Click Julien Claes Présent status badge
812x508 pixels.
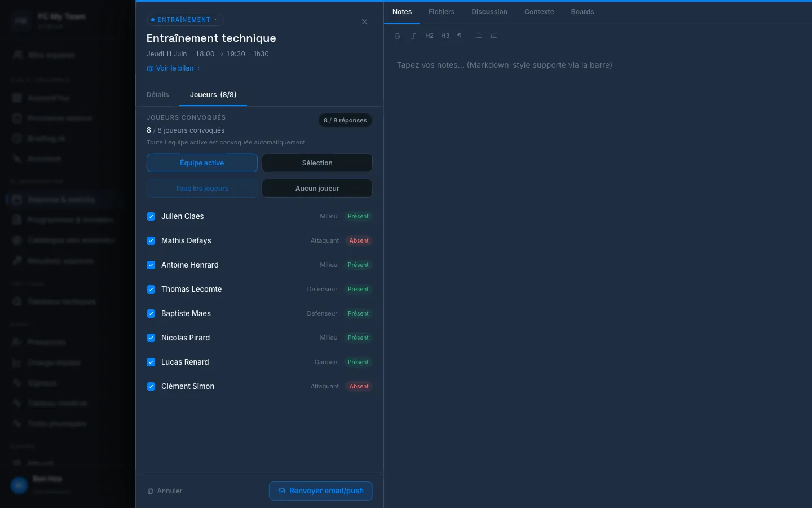358,217
